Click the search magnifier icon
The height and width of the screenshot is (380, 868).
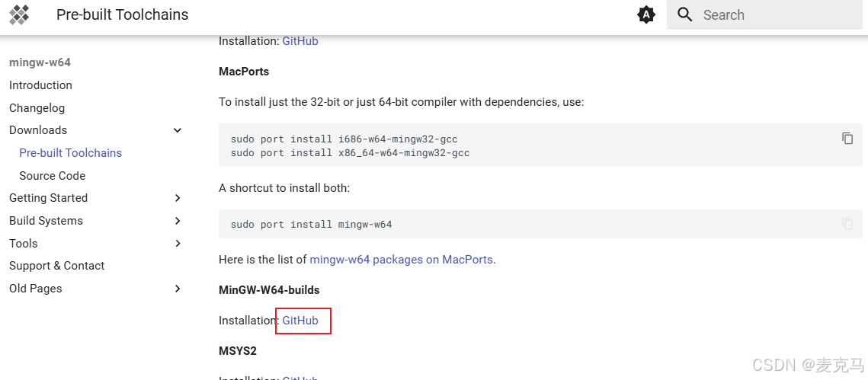pos(685,15)
